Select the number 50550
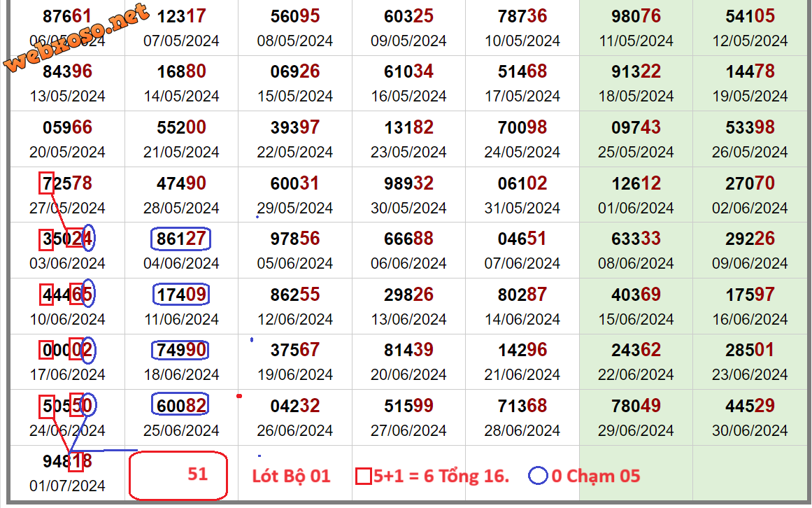This screenshot has width=812, height=508. (x=67, y=406)
